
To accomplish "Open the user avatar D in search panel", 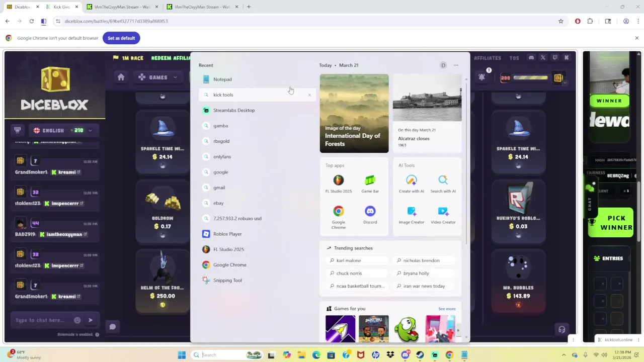I will [x=443, y=65].
